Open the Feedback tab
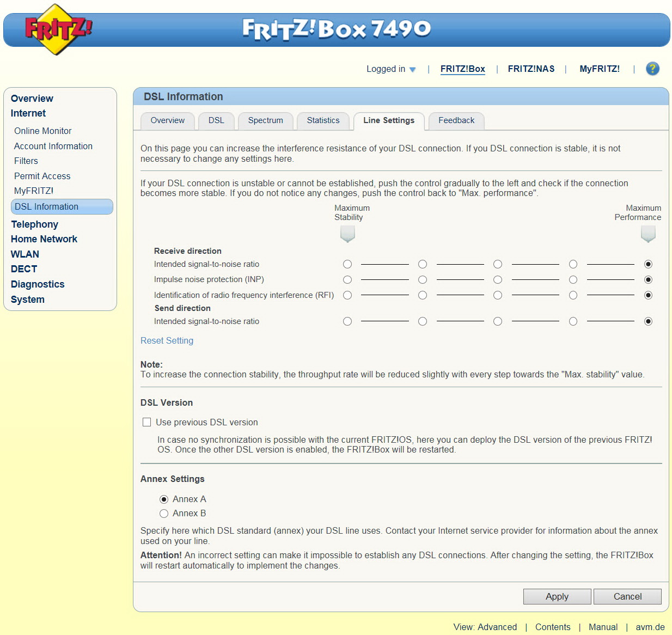The height and width of the screenshot is (635, 672). (456, 121)
